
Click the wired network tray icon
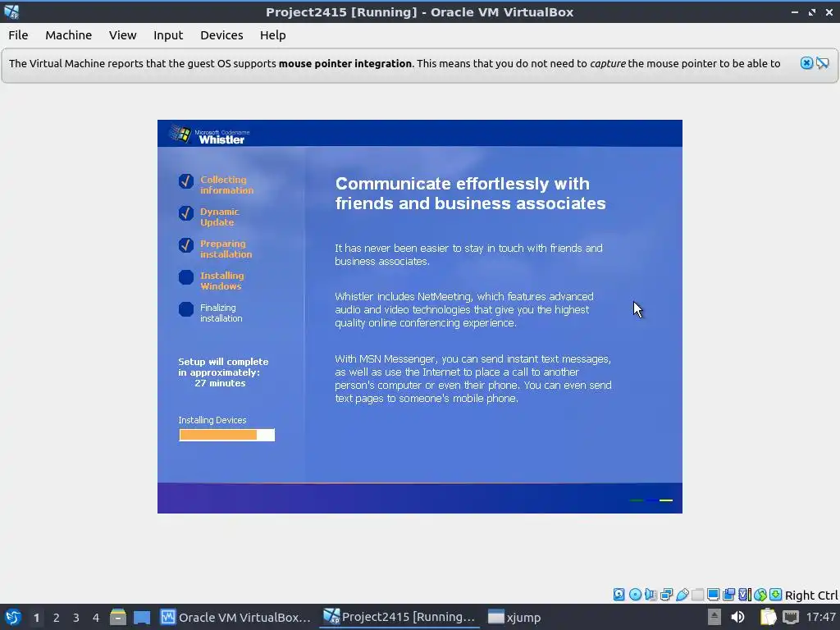click(x=791, y=617)
